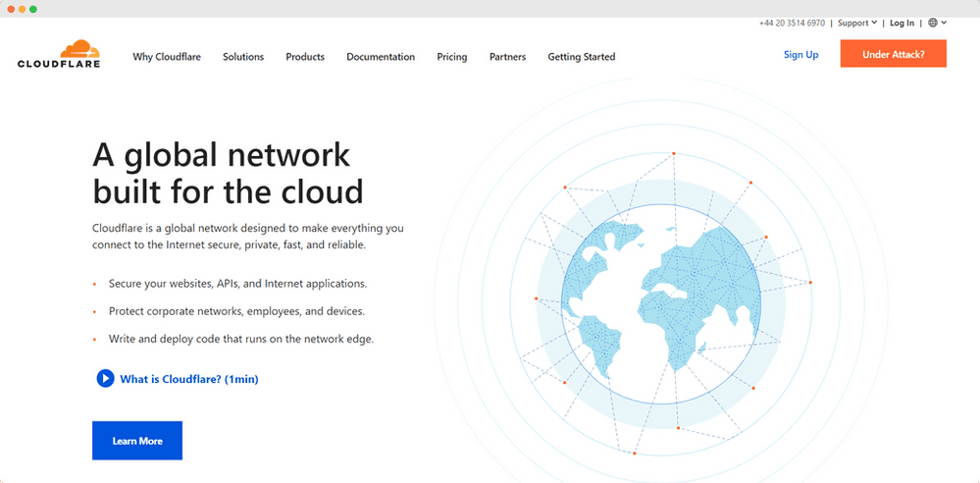This screenshot has width=980, height=483.
Task: Click the Under Attack? button
Action: tap(893, 54)
